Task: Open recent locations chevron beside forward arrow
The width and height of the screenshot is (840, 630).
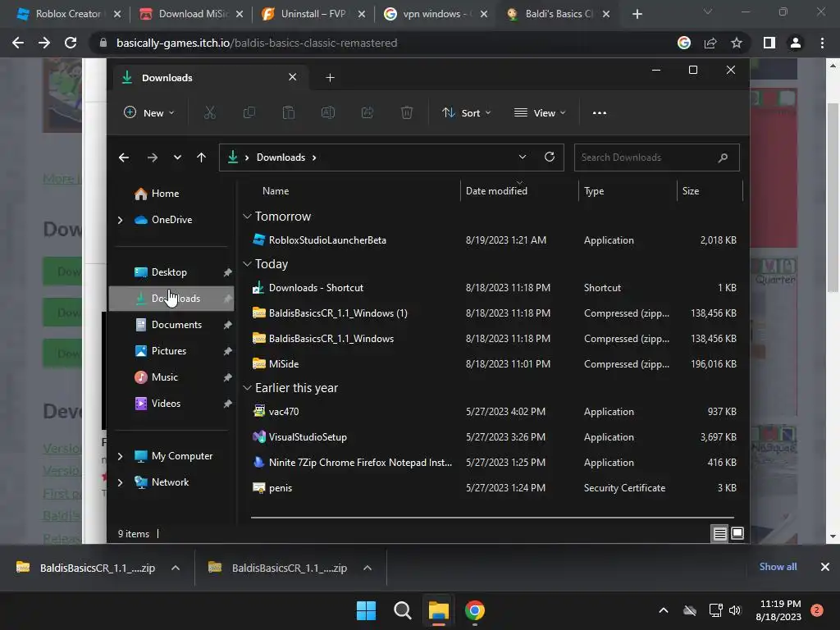Action: [177, 157]
